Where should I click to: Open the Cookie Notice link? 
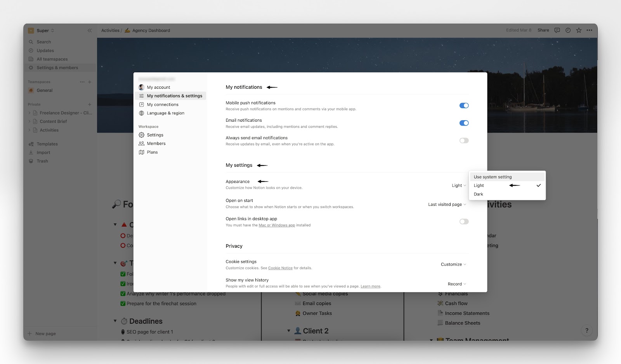tap(280, 268)
